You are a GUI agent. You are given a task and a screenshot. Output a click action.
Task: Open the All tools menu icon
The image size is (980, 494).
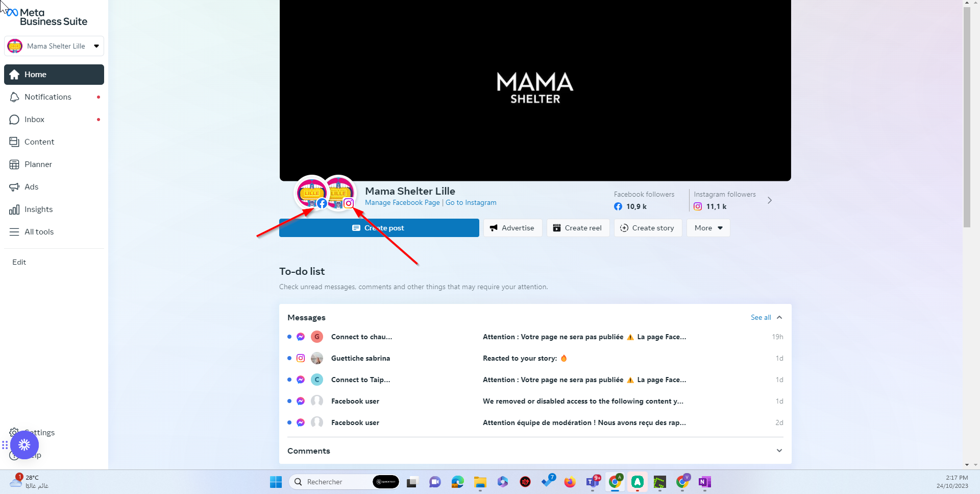tap(14, 232)
